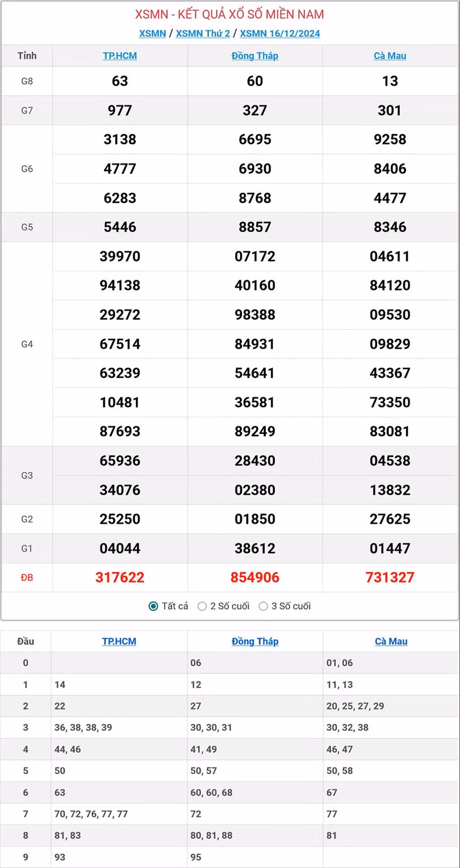The height and width of the screenshot is (868, 460).
Task: Click Cà Mau link in the results table header
Action: [x=390, y=56]
